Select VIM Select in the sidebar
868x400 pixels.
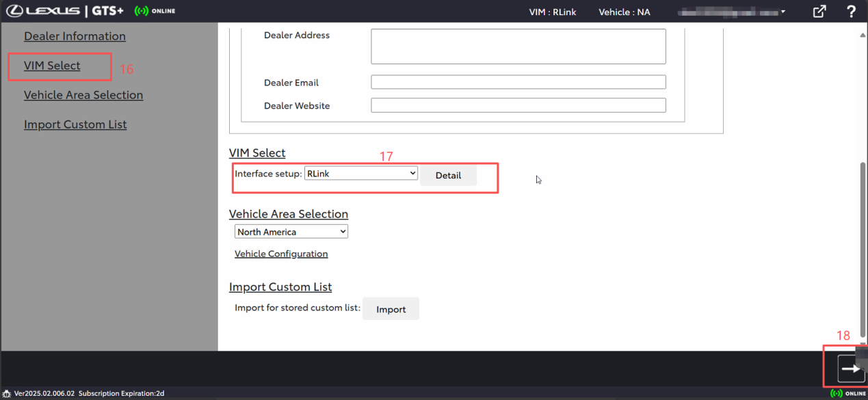click(52, 66)
